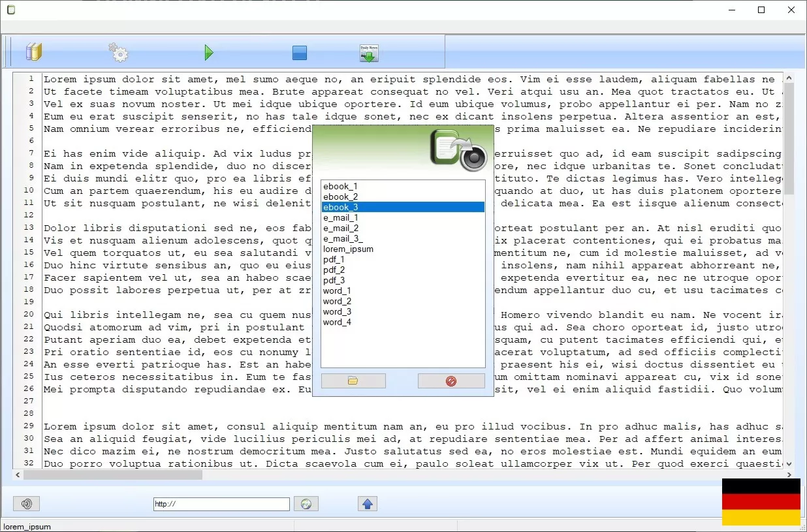This screenshot has width=807, height=532.
Task: Select e_mail_3 in the file list
Action: point(343,238)
